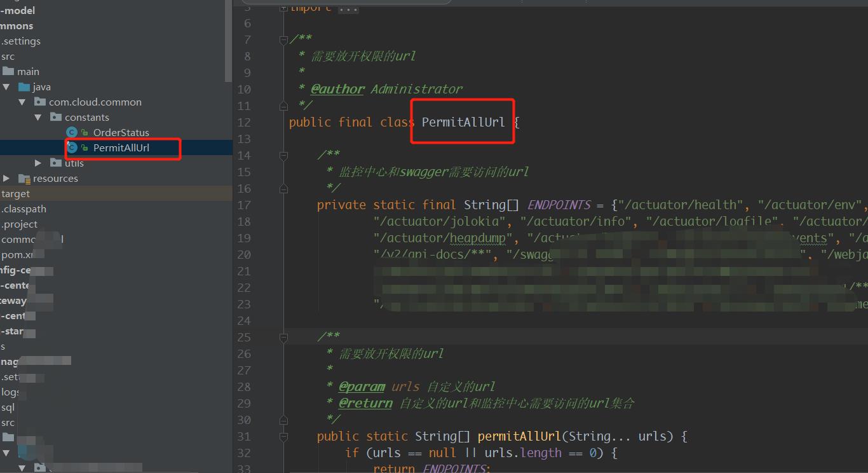Click line number 12 in the gutter
The width and height of the screenshot is (868, 473).
pos(244,122)
